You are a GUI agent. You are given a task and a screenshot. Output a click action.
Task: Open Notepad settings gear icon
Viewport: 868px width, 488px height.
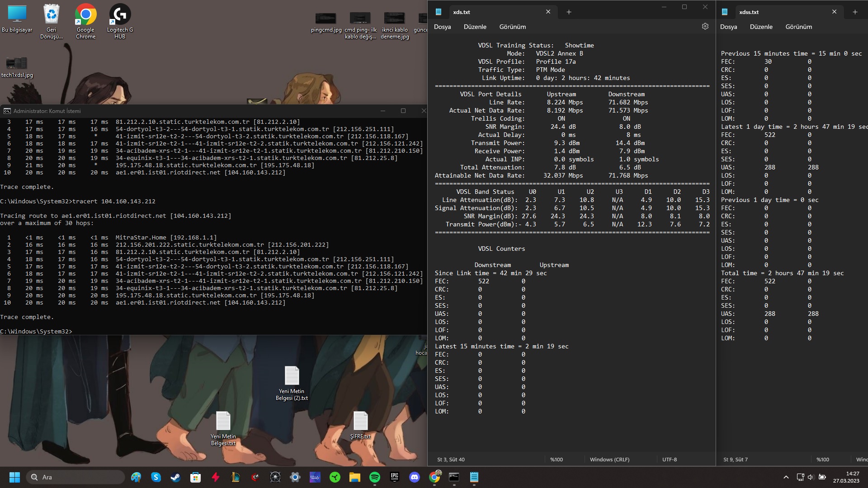tap(705, 27)
